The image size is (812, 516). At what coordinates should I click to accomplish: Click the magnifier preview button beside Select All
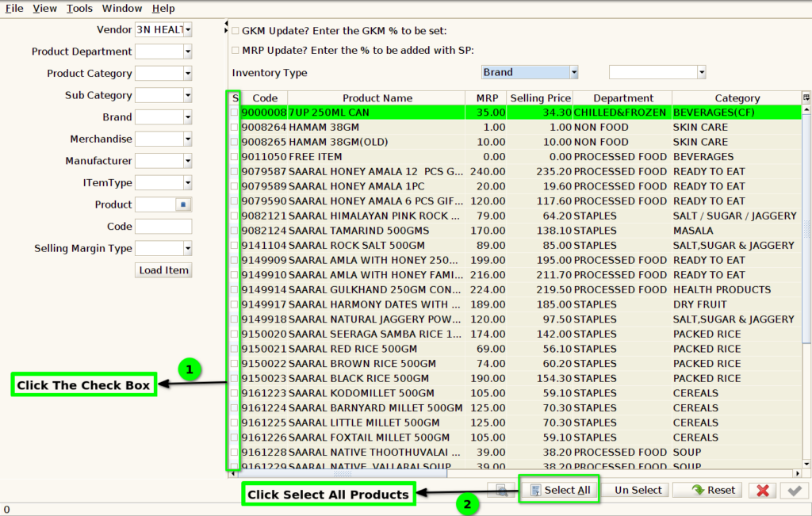pos(501,490)
